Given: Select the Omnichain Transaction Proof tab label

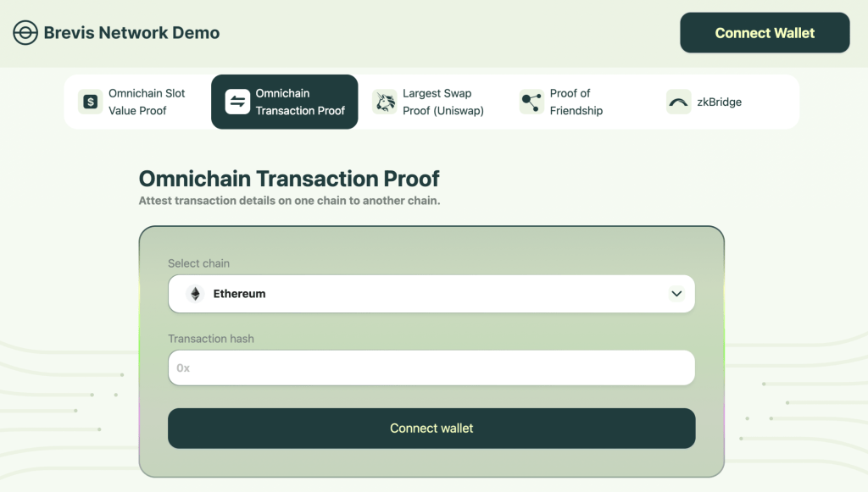Looking at the screenshot, I should [300, 102].
